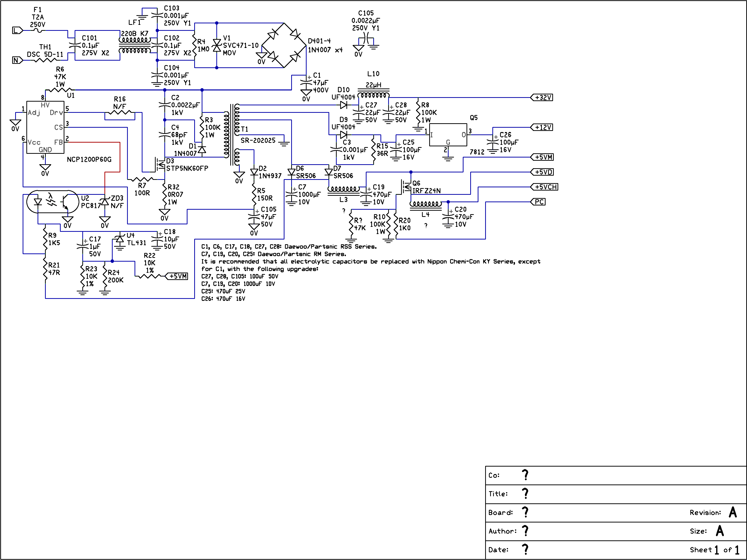
Task: Select the R16 N/F resistor label
Action: coord(120,103)
